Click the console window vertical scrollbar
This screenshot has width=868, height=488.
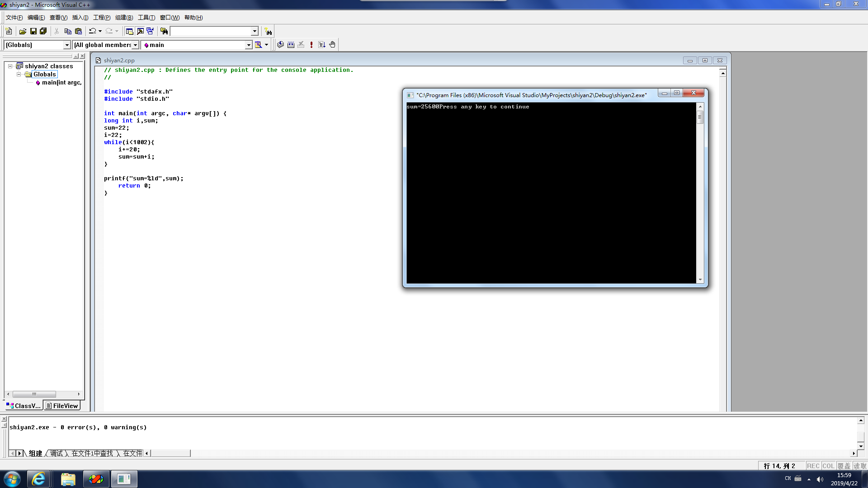point(700,194)
